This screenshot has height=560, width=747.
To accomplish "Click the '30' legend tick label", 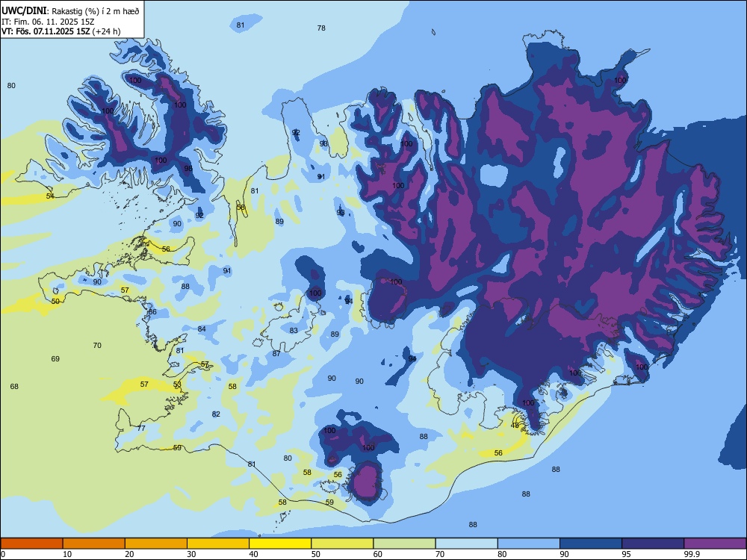I will 191,554.
